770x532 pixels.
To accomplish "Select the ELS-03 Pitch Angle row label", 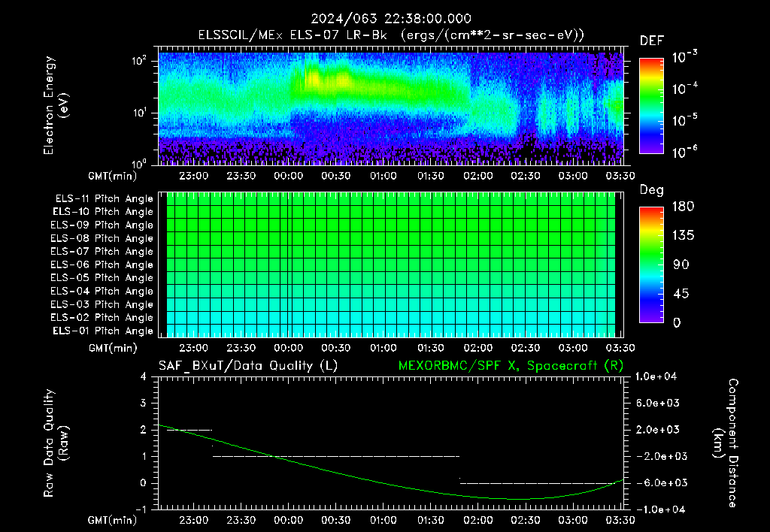I will [102, 304].
